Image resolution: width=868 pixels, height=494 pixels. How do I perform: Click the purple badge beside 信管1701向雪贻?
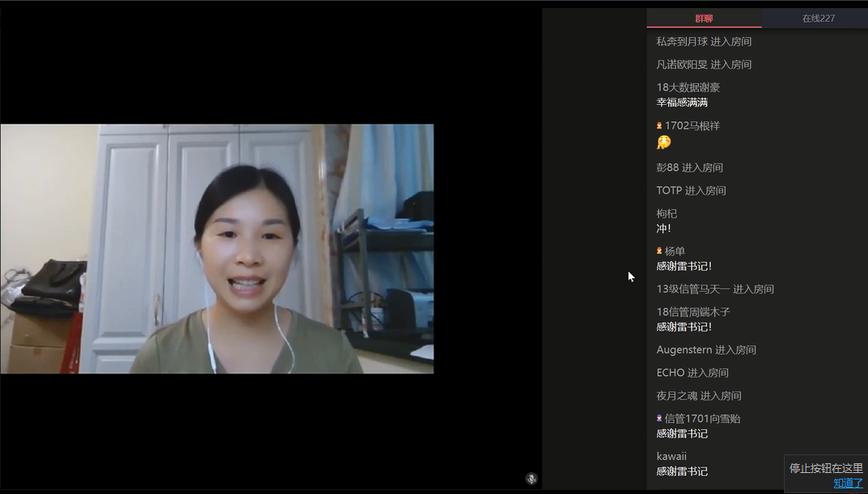pyautogui.click(x=659, y=419)
